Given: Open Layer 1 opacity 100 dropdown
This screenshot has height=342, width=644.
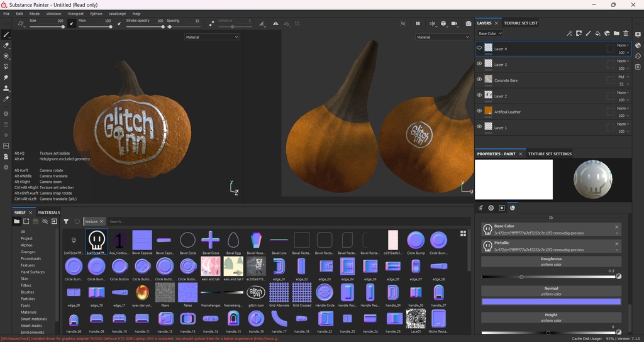Looking at the screenshot, I should [x=623, y=131].
